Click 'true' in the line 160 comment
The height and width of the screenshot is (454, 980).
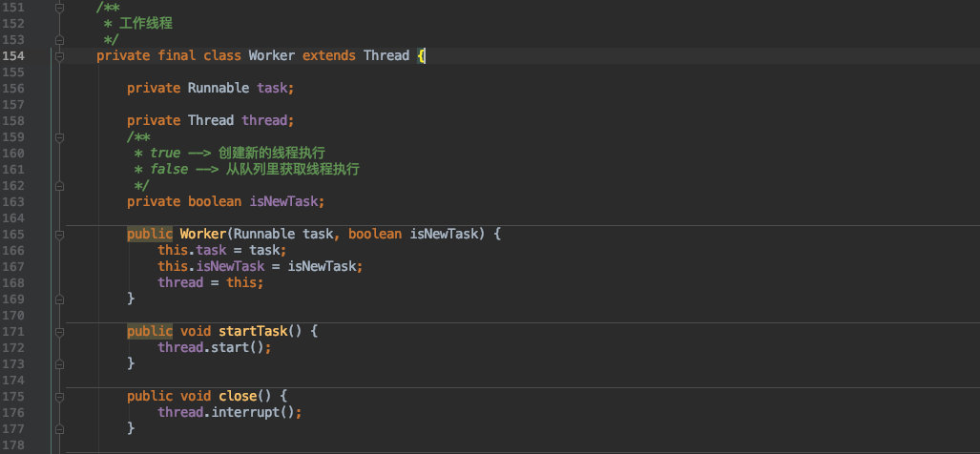tap(165, 153)
